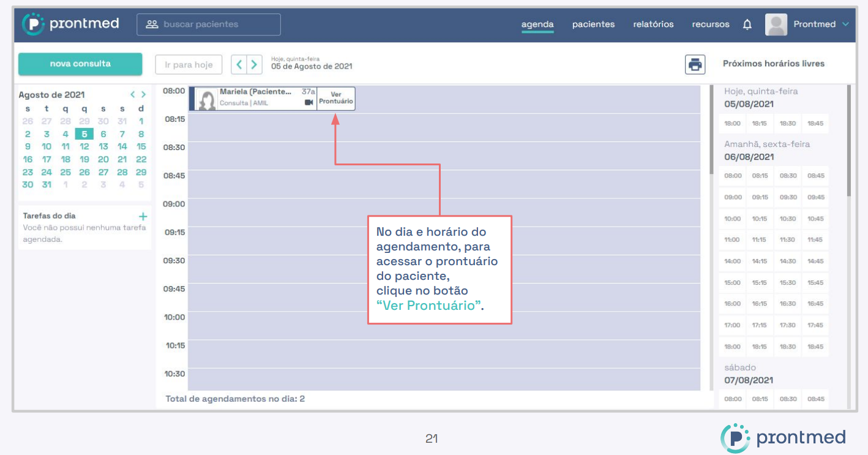868x455 pixels.
Task: Go to next day with right arrow
Action: (x=254, y=64)
